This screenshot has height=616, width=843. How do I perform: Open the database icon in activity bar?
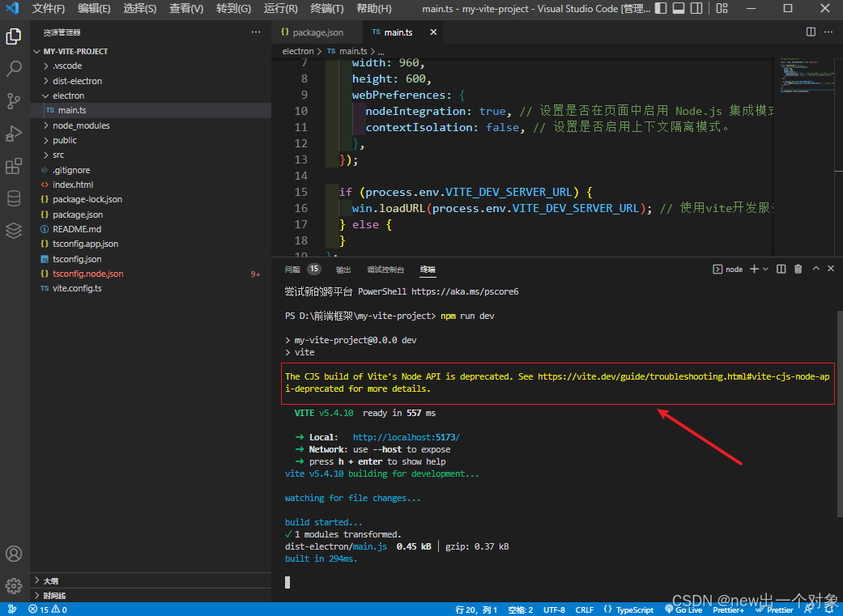pyautogui.click(x=14, y=198)
